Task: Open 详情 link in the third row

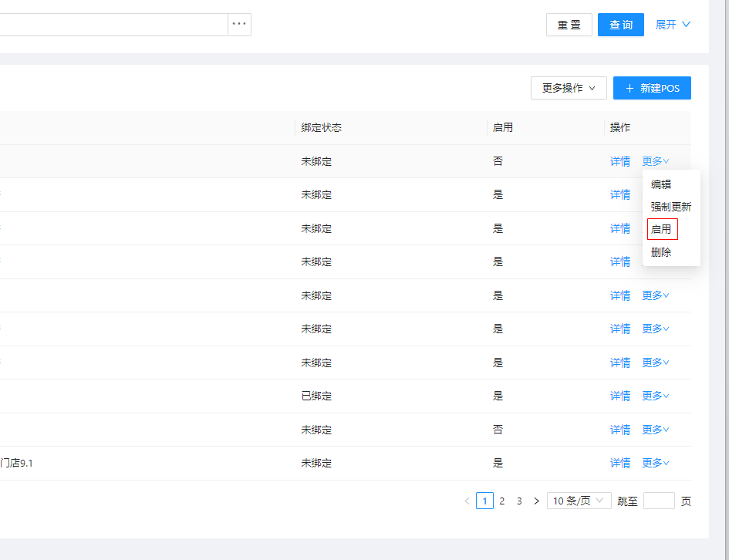Action: [x=620, y=228]
